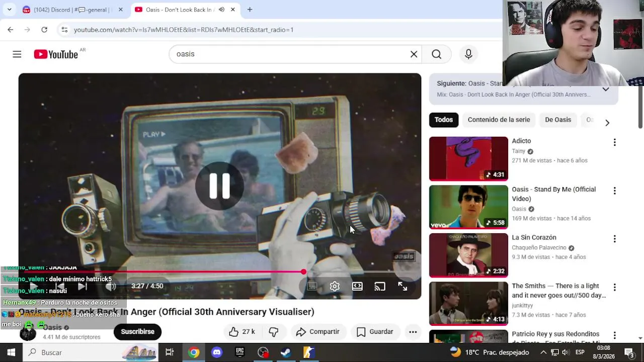Go to YouTube home via logo
Screen dimensions: 644x362
(x=56, y=54)
